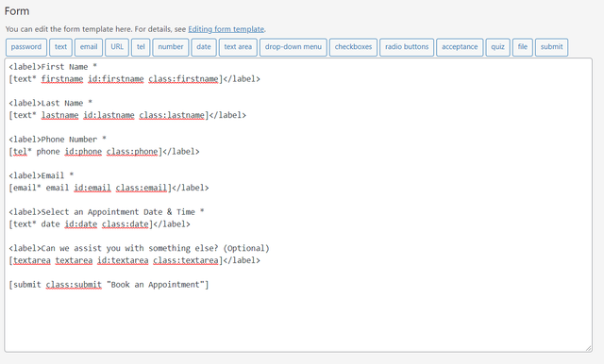Click the "Can we assist you" label line
The height and width of the screenshot is (364, 604).
(139, 248)
